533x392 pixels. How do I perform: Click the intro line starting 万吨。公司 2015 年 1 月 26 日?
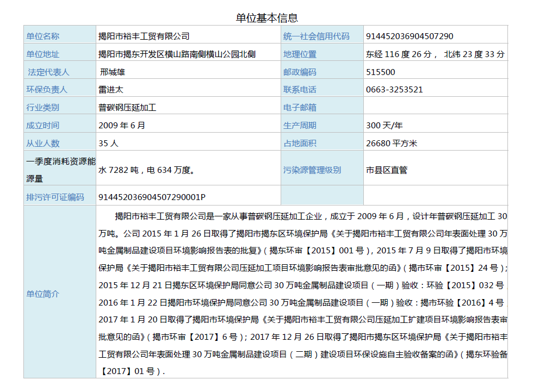[303, 233]
